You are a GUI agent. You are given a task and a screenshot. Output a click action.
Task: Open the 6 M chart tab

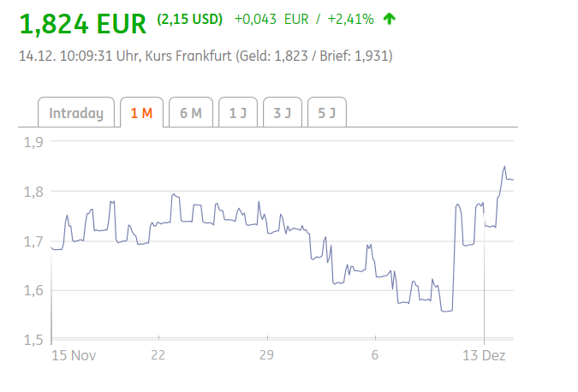[190, 113]
